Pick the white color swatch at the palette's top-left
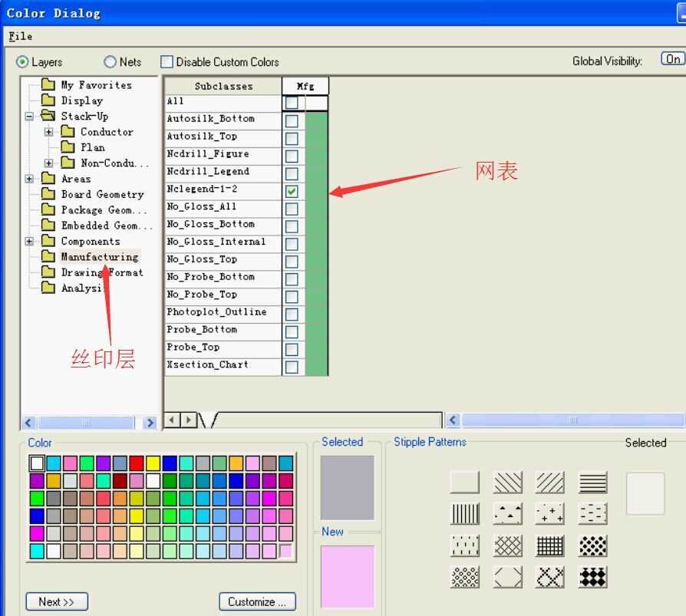Screen dimensions: 686x616 [37, 463]
